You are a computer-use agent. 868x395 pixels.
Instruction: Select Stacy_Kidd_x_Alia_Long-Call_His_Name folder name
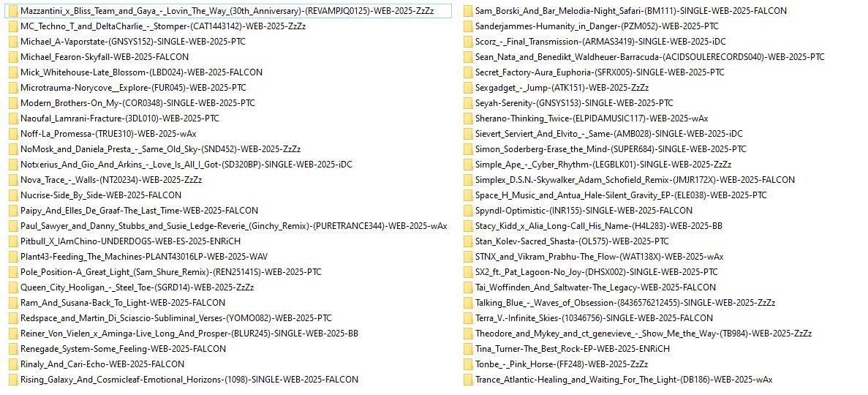[599, 226]
